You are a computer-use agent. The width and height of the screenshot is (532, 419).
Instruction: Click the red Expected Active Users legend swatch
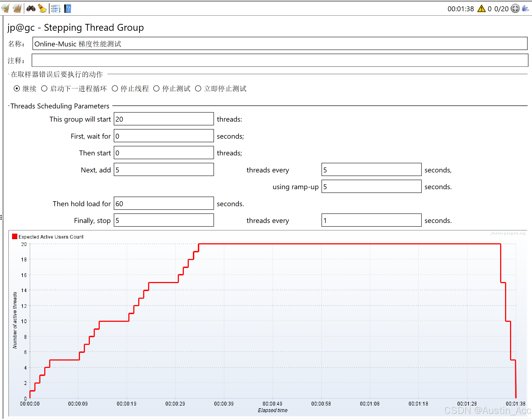coord(15,236)
